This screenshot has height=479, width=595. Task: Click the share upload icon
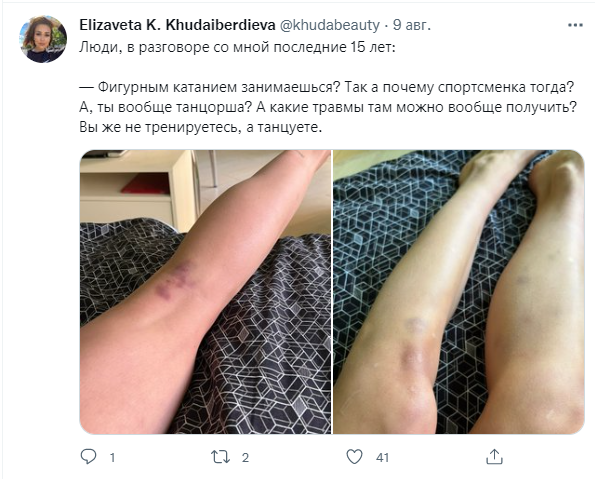point(494,457)
